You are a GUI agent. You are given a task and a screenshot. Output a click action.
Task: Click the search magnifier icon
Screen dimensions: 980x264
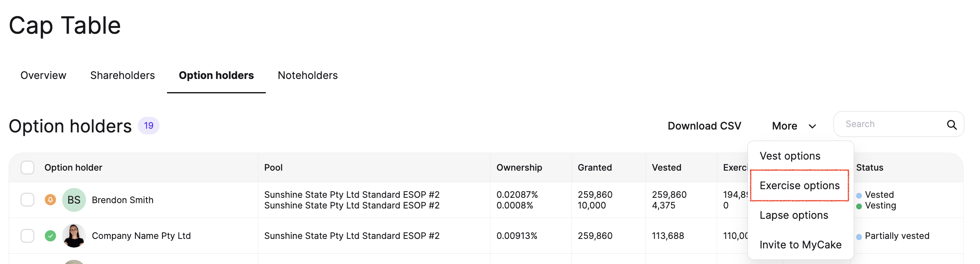pyautogui.click(x=952, y=125)
